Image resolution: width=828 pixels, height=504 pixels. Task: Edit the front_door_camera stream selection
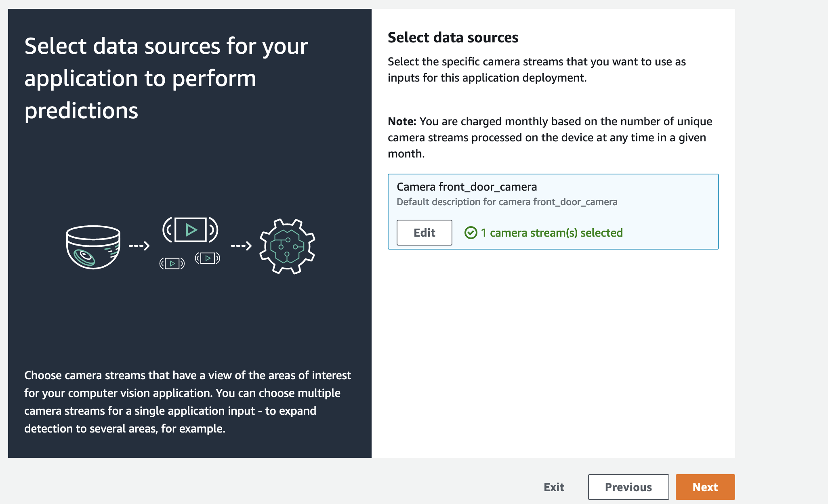pos(424,233)
